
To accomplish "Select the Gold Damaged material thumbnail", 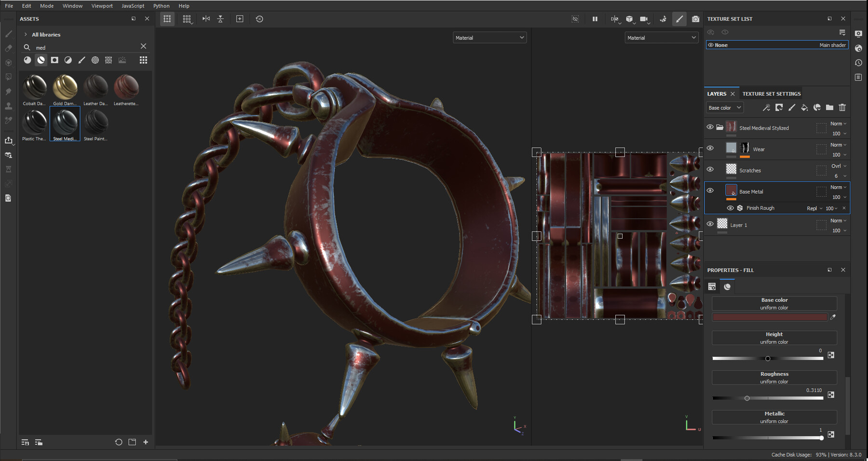I will 65,90.
